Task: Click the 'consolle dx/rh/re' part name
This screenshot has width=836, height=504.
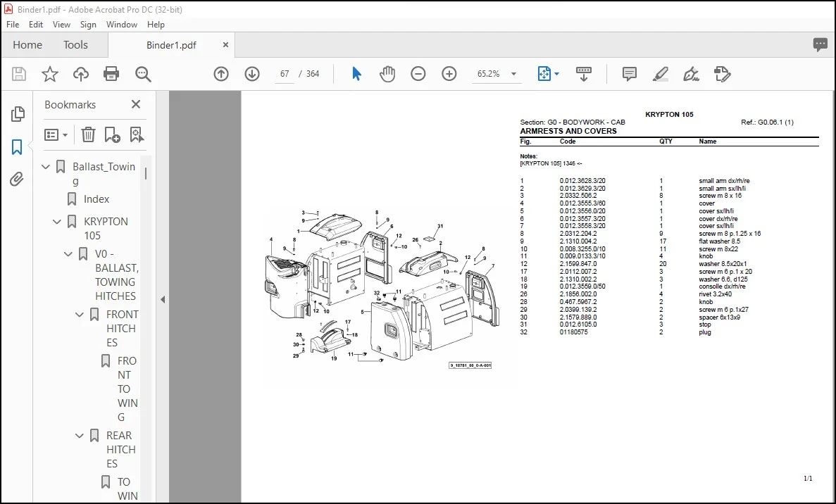Action: point(722,286)
